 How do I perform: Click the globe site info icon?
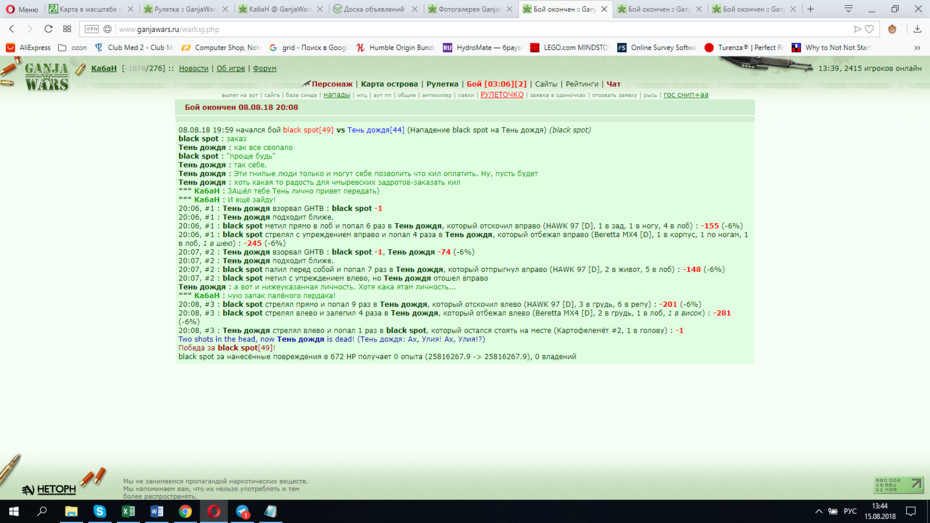pyautogui.click(x=107, y=28)
